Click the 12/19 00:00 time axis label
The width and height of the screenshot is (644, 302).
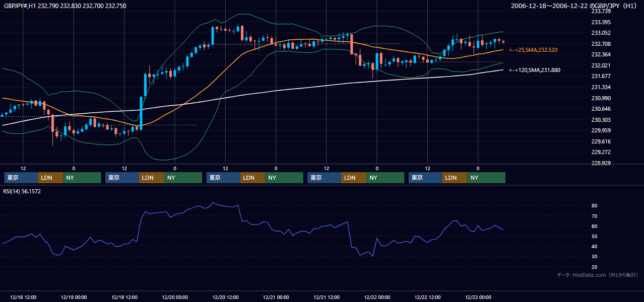tap(74, 297)
